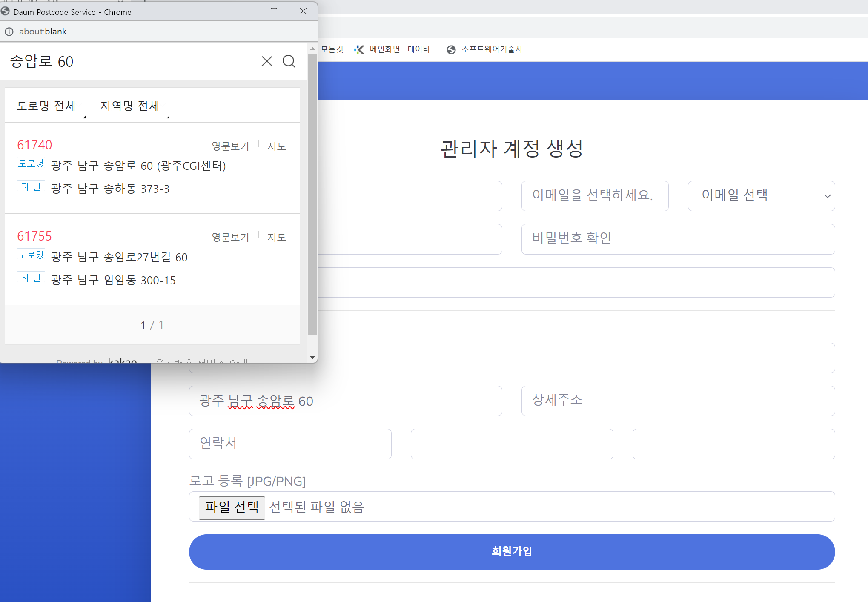Click the 메인화면 bookmark favicon
This screenshot has height=602, width=868.
pos(360,49)
